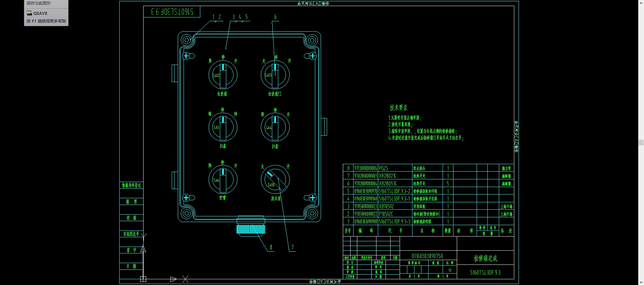Select the mirrored drawing number in the top-left box
The height and width of the screenshot is (285, 644).
pos(172,12)
